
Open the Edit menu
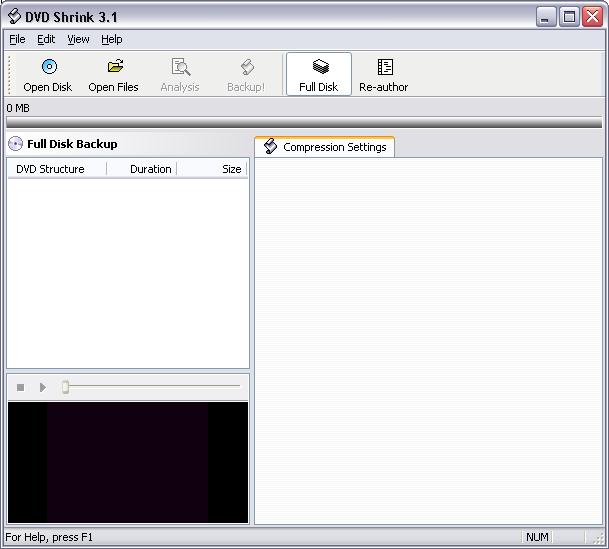[46, 39]
